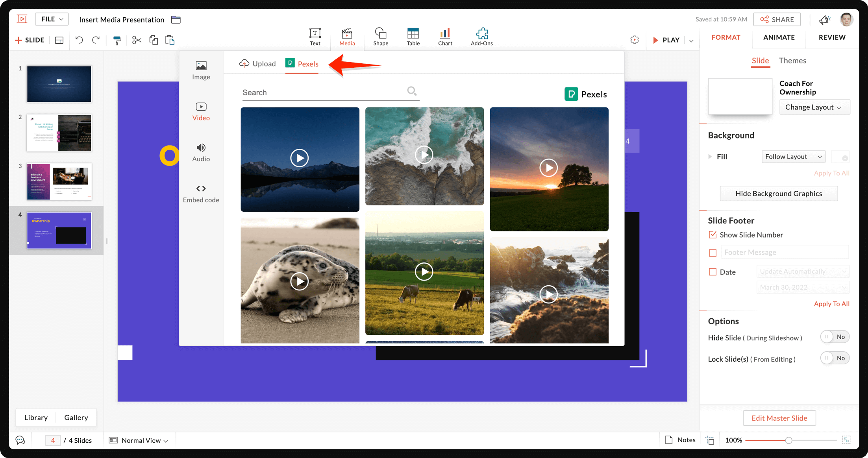Screen dimensions: 868x458
Task: Click Edit Master Slide button
Action: click(x=779, y=418)
